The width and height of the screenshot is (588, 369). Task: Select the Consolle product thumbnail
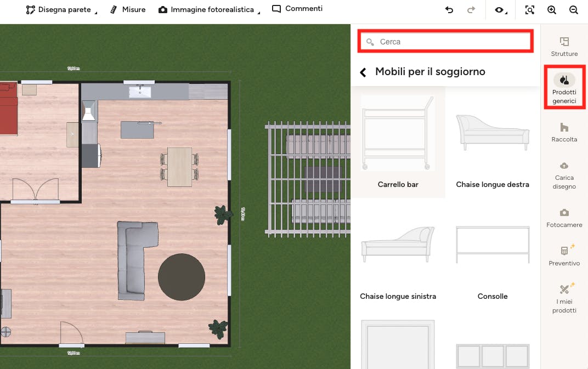coord(493,245)
